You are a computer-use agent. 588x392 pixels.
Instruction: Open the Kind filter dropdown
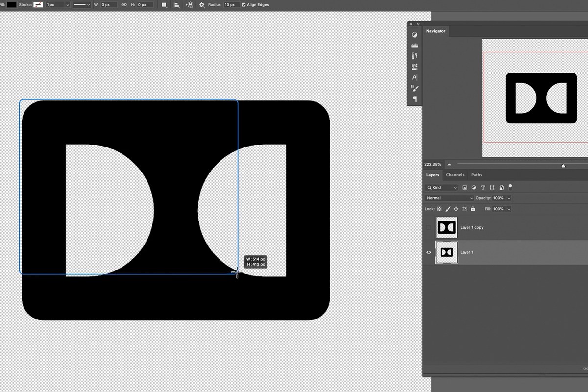point(442,187)
